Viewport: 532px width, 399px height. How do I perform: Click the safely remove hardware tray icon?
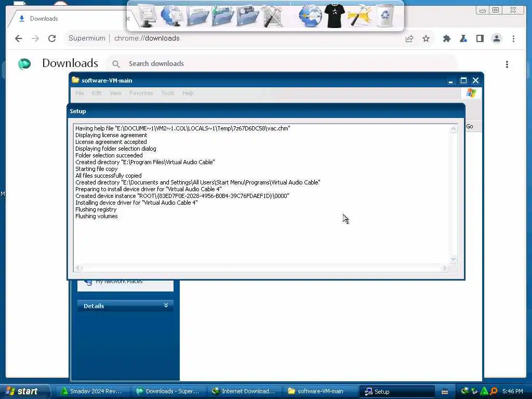[474, 391]
